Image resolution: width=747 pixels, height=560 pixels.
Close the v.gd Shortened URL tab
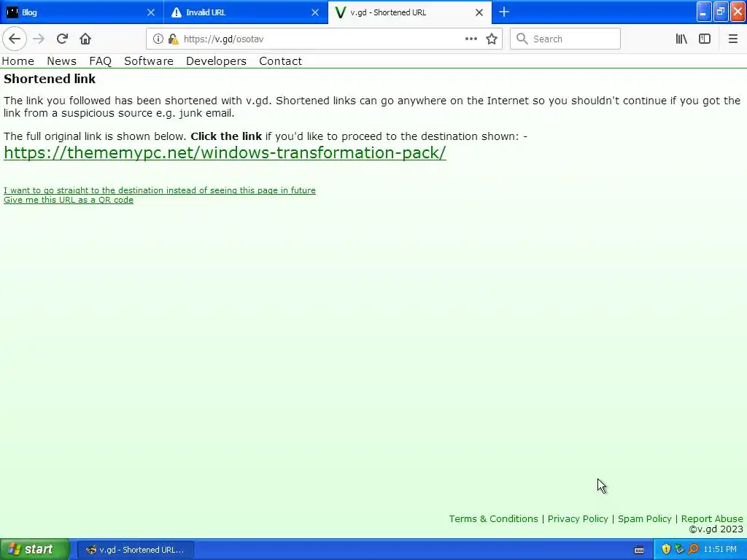(x=479, y=12)
